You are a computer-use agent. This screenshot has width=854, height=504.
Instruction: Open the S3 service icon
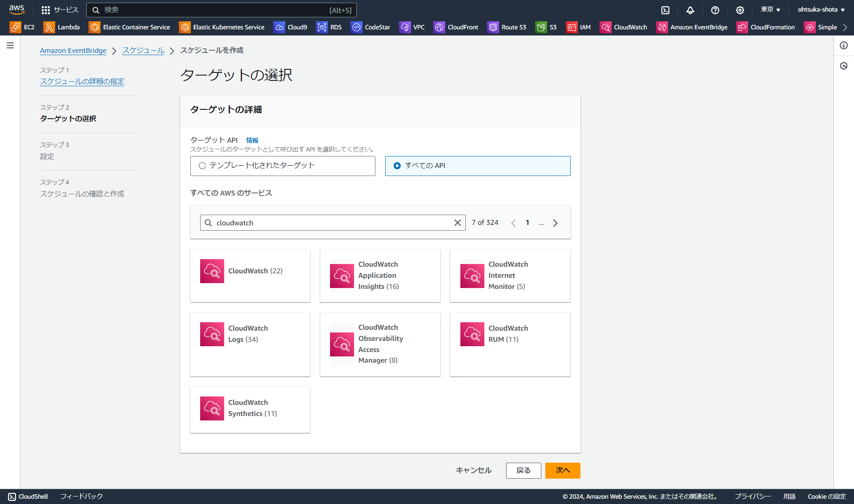tap(541, 27)
